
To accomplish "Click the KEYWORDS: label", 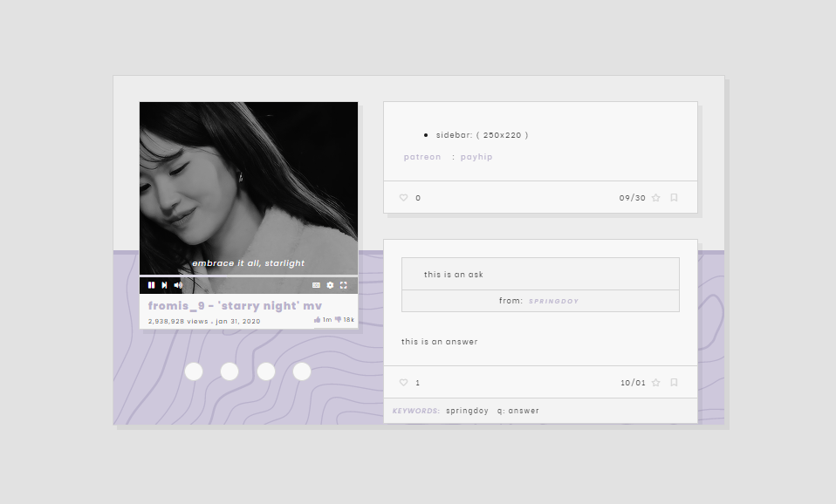I will 416,411.
